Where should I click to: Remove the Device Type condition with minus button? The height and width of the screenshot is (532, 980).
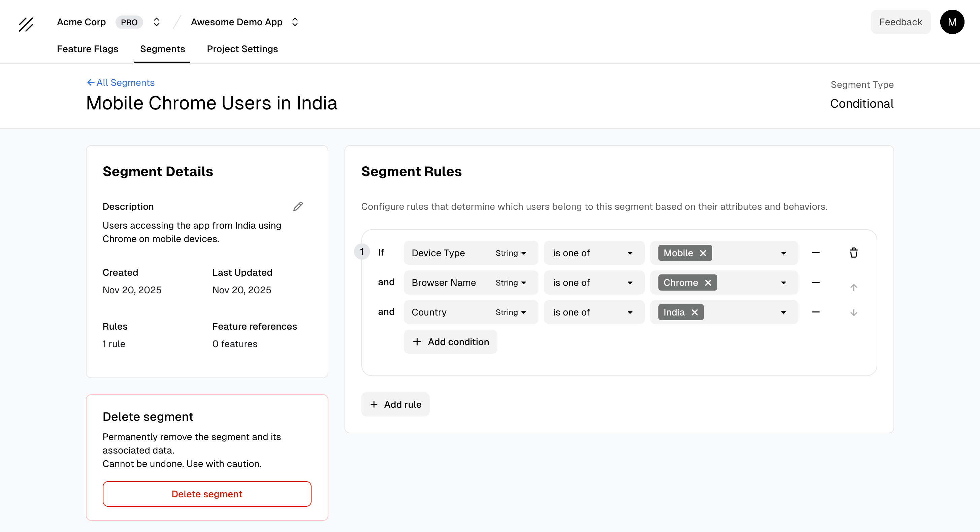tap(815, 253)
